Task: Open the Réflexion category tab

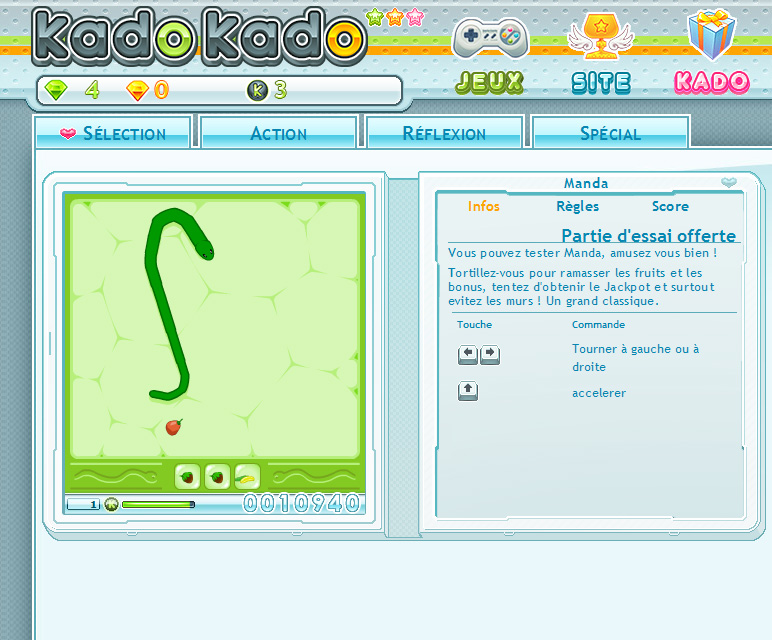Action: tap(444, 133)
